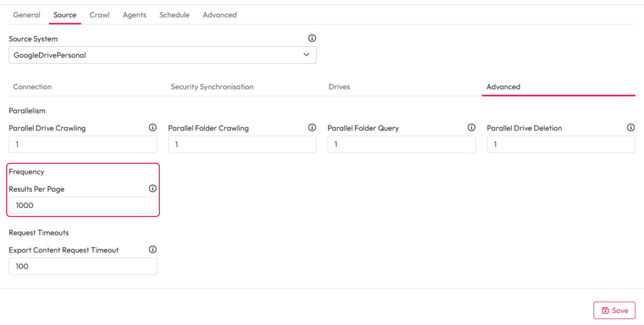Screen dimensions: 644x325
Task: Click the Parallel Drive Deletion input
Action: point(561,144)
